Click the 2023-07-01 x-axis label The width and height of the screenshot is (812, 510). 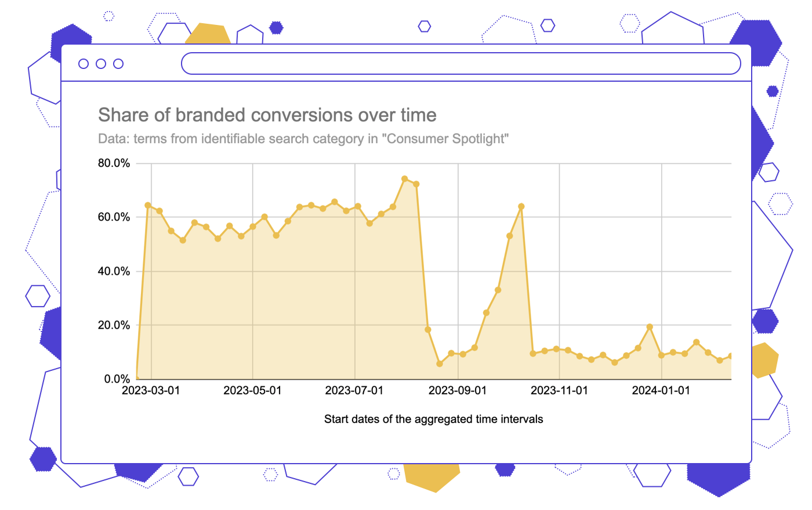click(x=354, y=391)
